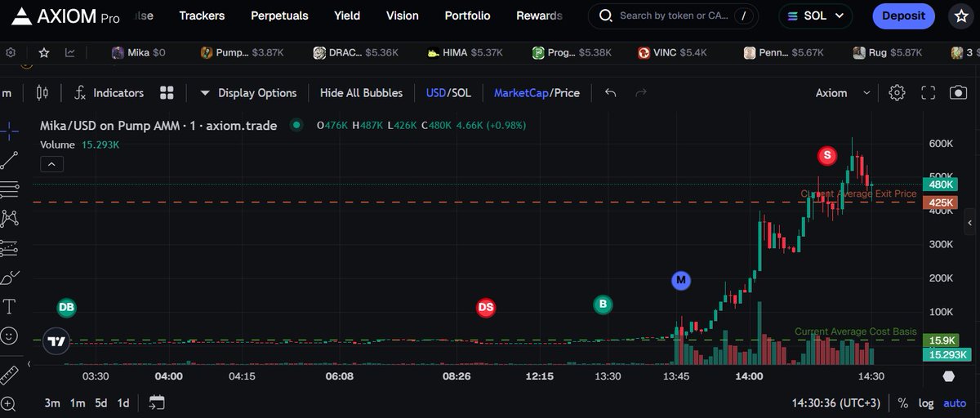
Task: Set range to 1m
Action: click(78, 402)
